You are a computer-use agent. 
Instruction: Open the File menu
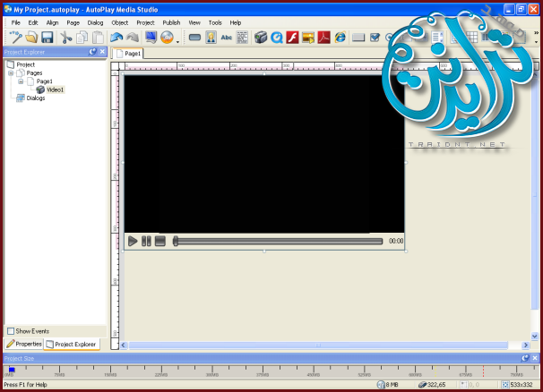(15, 23)
